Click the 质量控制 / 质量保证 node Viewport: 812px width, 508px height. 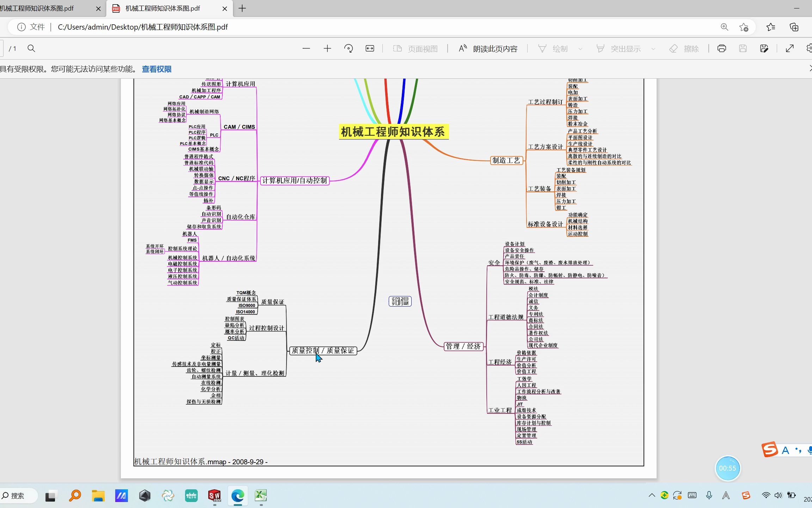point(323,351)
